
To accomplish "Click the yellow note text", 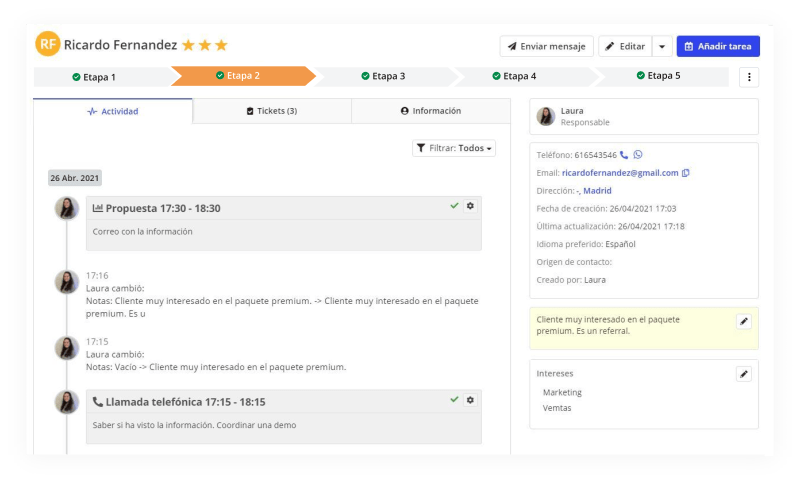I will (x=608, y=325).
